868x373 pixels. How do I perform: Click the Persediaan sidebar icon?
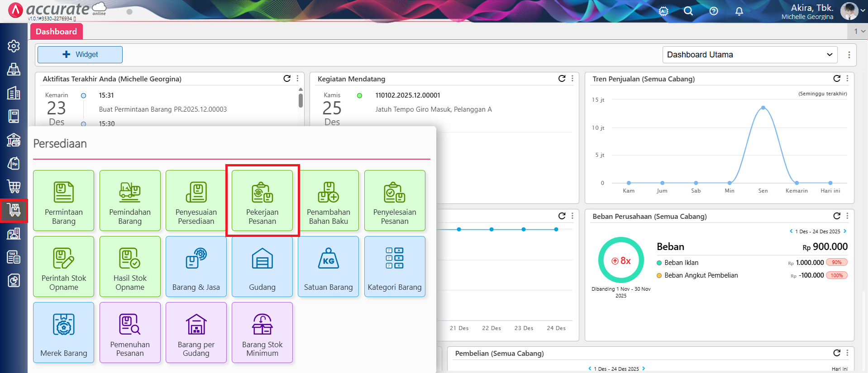[x=14, y=210]
